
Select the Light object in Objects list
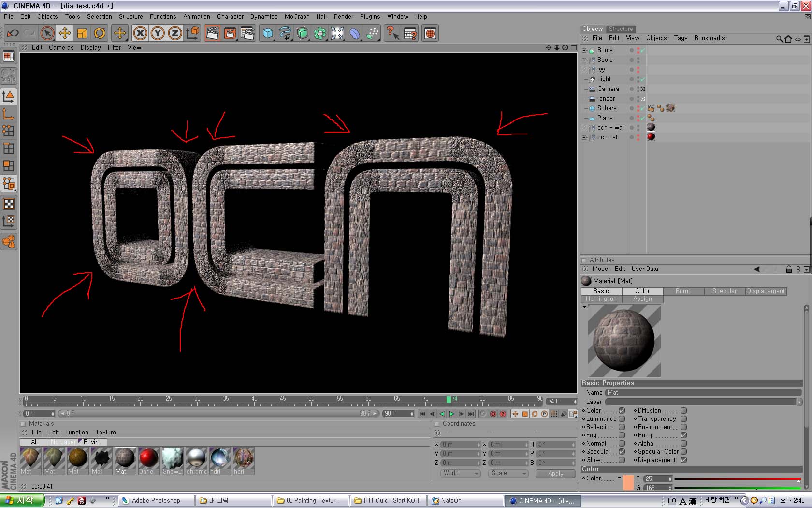(604, 79)
